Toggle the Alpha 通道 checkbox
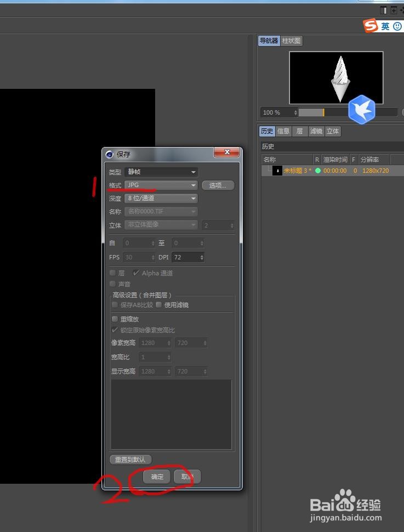 136,273
